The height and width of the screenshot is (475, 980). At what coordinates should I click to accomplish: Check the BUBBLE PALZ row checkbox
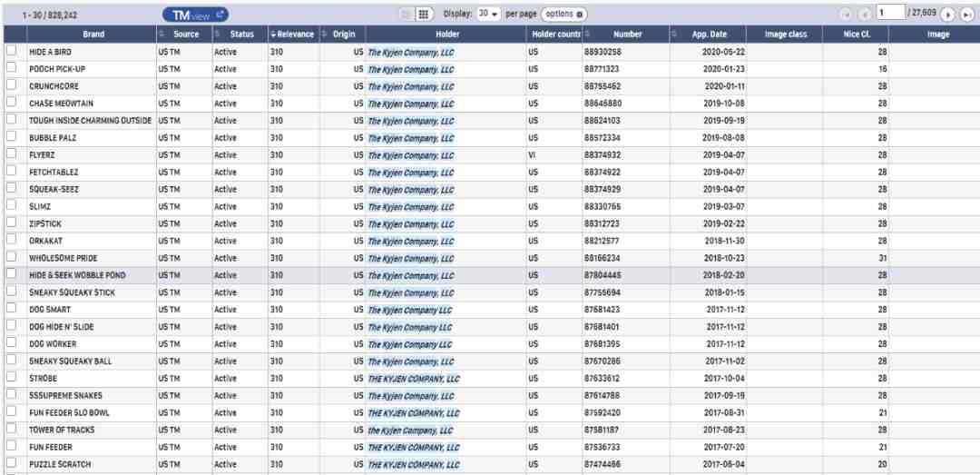pos(11,136)
